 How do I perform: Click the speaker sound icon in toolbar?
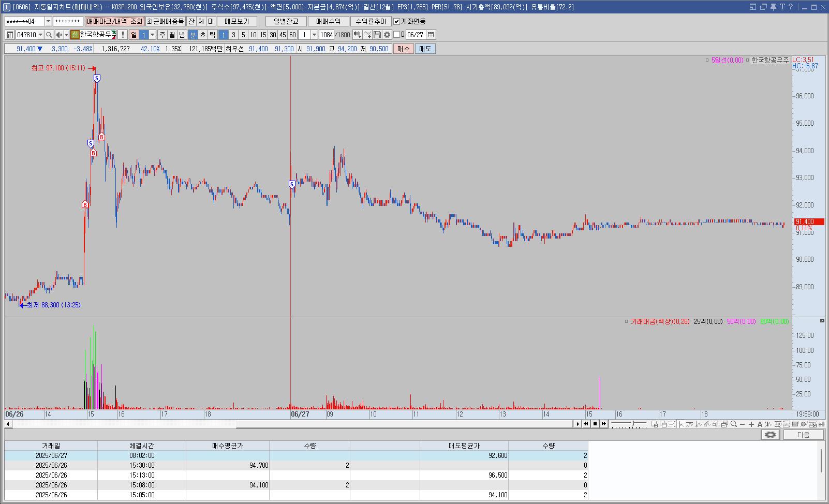coord(59,35)
